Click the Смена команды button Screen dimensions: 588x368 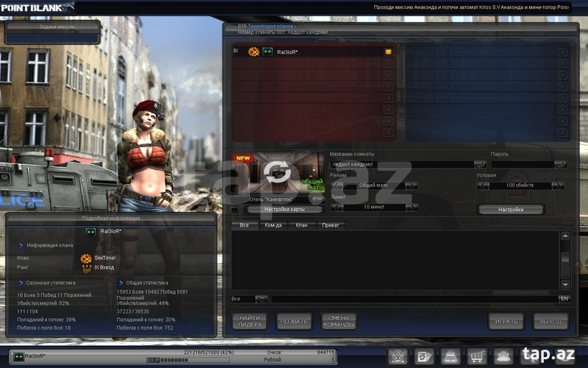[x=339, y=322]
